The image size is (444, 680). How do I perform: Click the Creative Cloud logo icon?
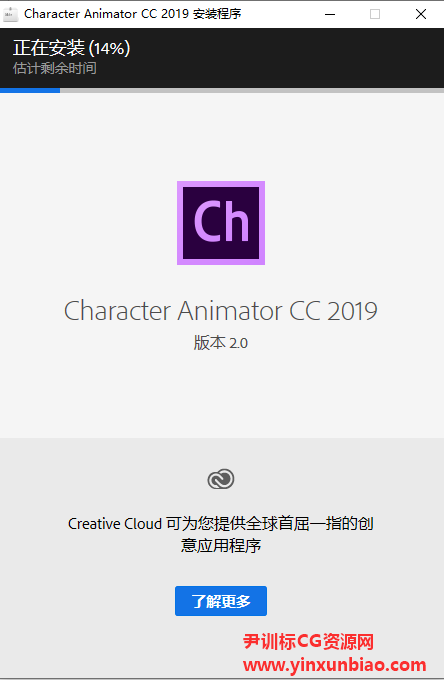(x=221, y=479)
